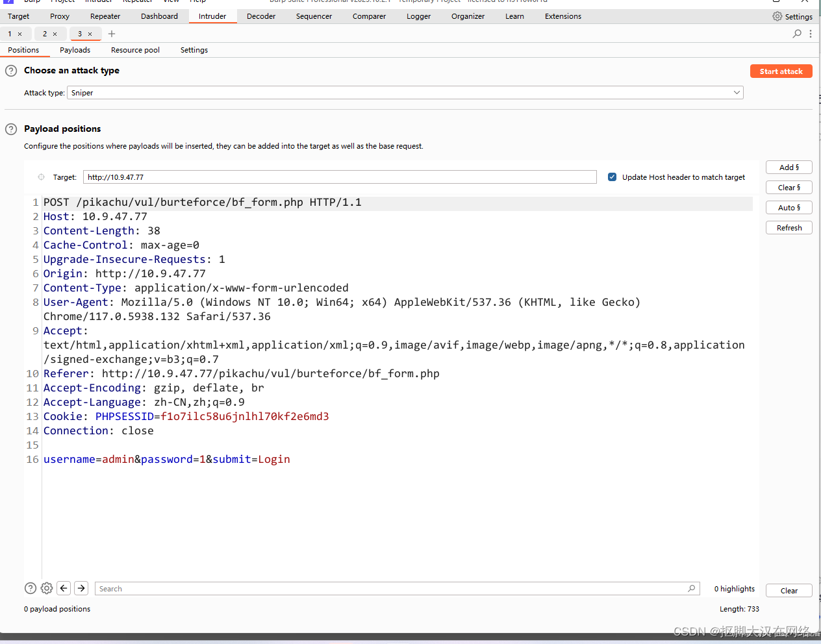Select Intruder attack tab 1
Image resolution: width=821 pixels, height=644 pixels.
(x=10, y=34)
